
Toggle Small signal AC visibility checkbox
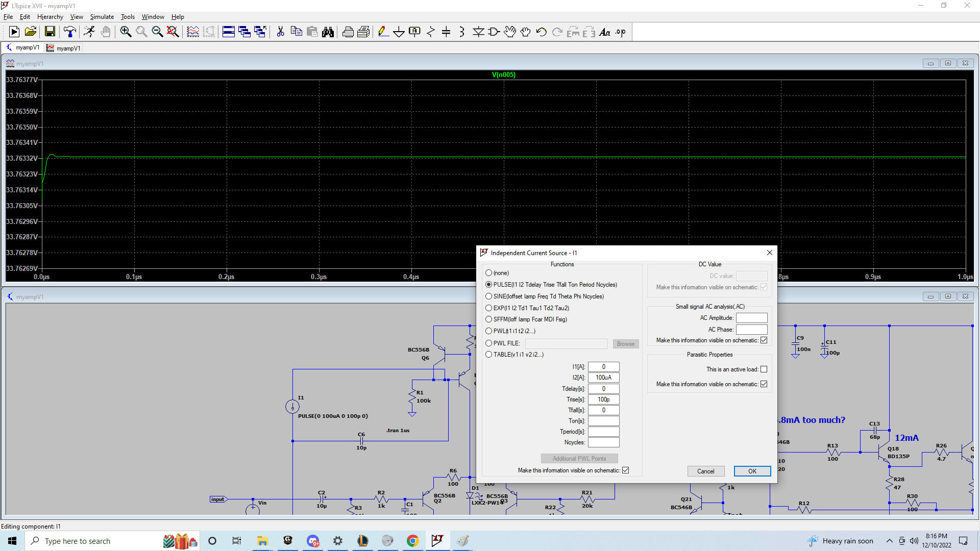tap(764, 340)
